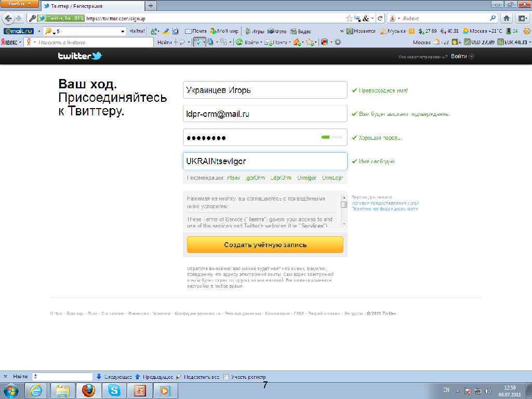Click the dollar exchange rate indicator 27.89

pyautogui.click(x=428, y=31)
